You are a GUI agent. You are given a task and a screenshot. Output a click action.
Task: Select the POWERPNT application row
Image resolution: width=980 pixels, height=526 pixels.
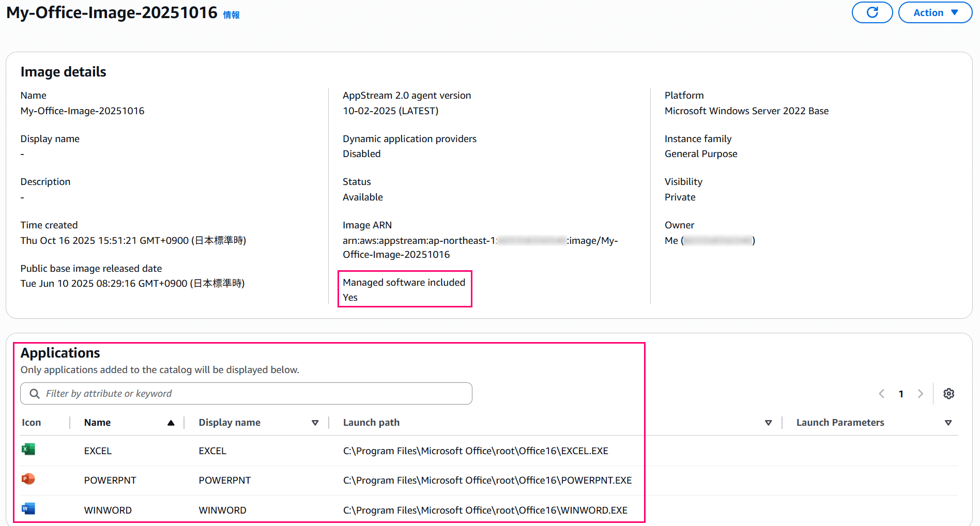click(x=110, y=479)
